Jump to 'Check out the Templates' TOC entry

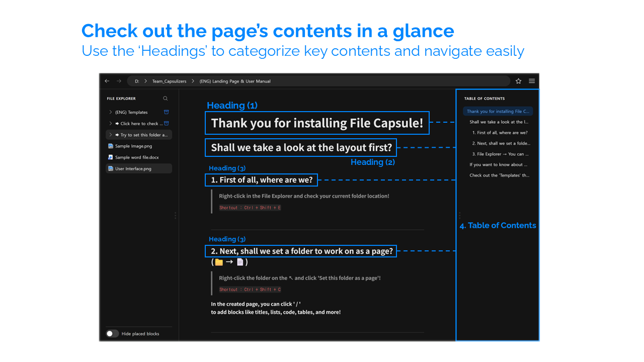point(500,175)
